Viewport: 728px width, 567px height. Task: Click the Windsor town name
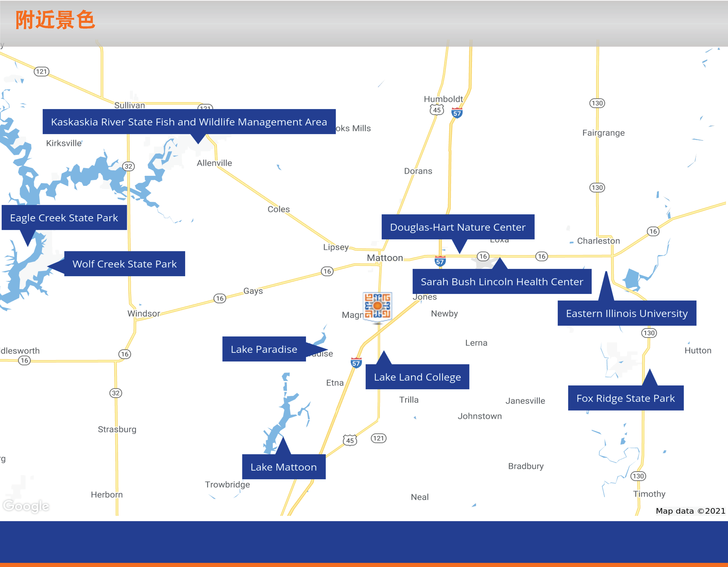click(x=144, y=313)
